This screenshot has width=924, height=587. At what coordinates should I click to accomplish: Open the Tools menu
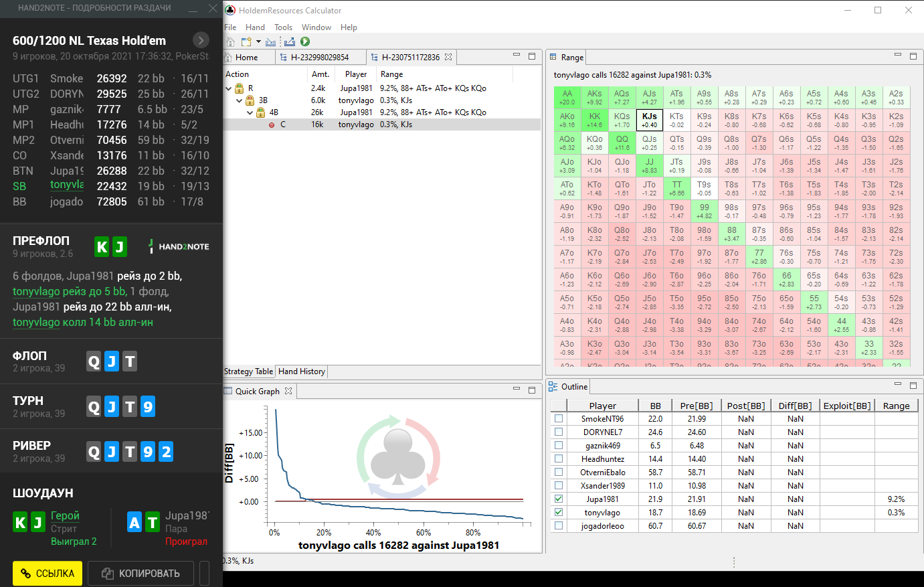[283, 27]
